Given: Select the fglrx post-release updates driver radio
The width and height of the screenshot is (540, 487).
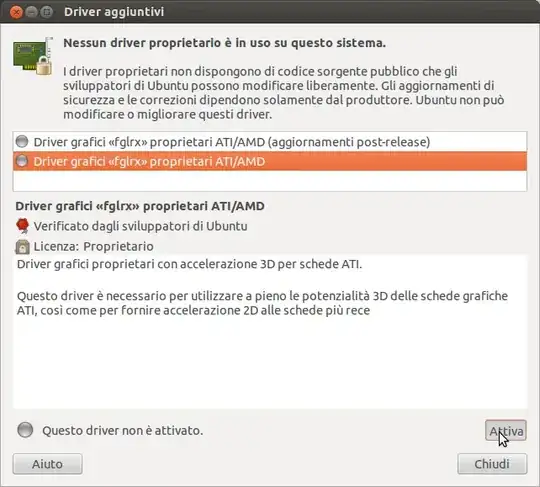Looking at the screenshot, I should [x=22, y=141].
